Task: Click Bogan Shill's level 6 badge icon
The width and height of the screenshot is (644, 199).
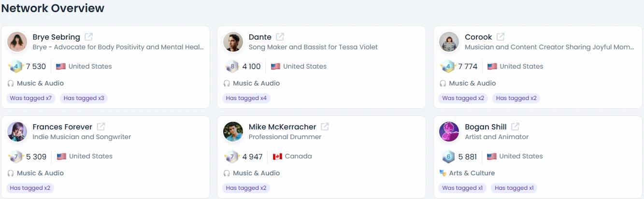Action: (448, 156)
